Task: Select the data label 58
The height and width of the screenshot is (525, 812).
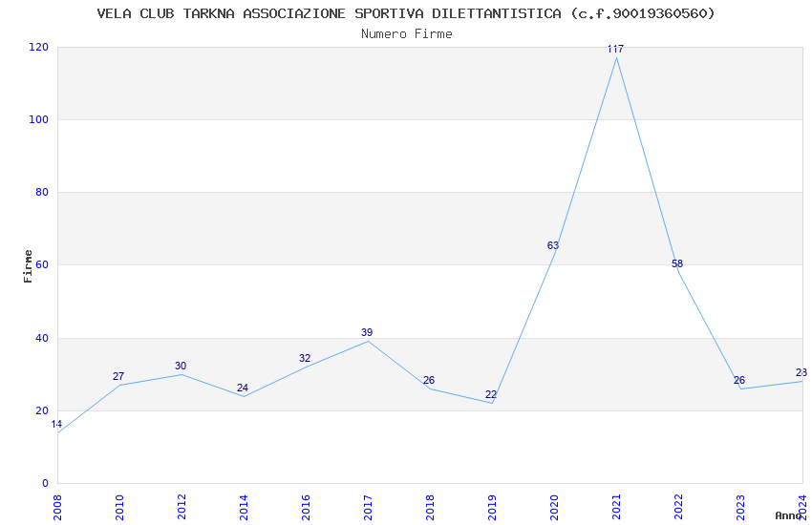Action: 677,263
